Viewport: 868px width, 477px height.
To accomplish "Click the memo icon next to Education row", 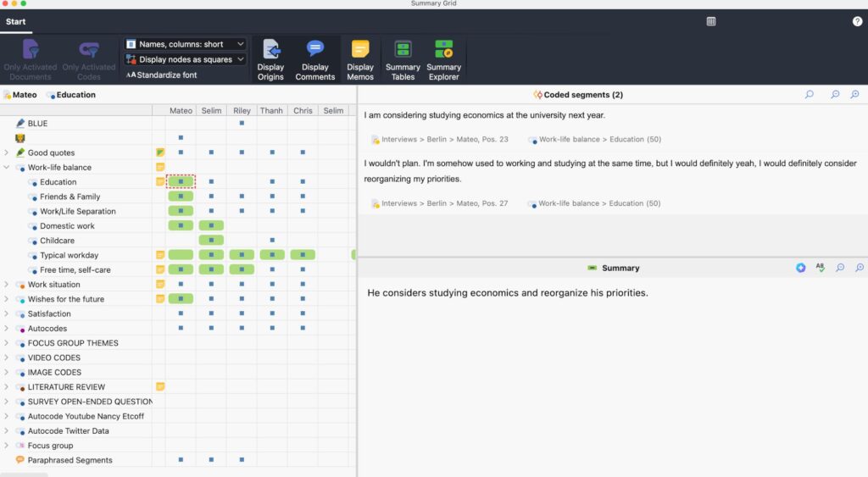I will (x=160, y=181).
